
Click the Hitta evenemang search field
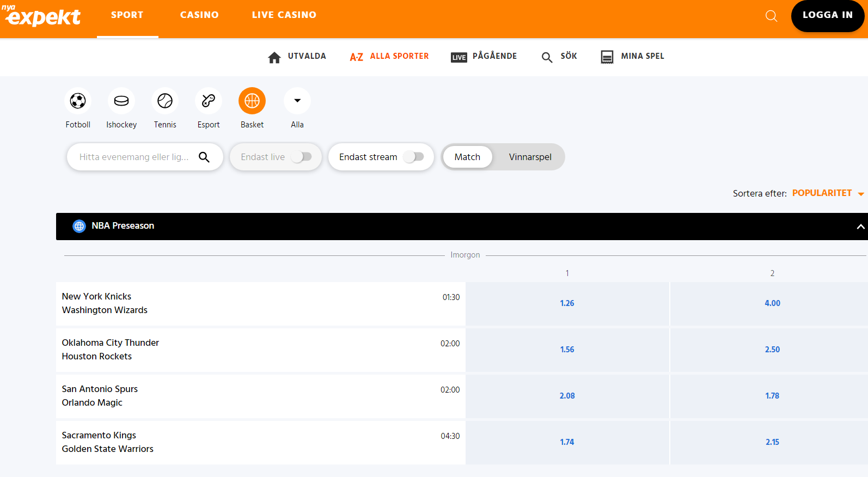click(x=134, y=157)
